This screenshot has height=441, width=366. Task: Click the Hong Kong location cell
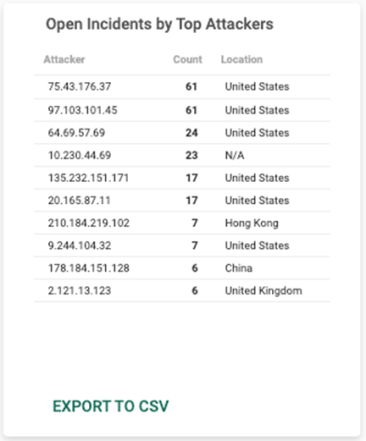pos(252,223)
